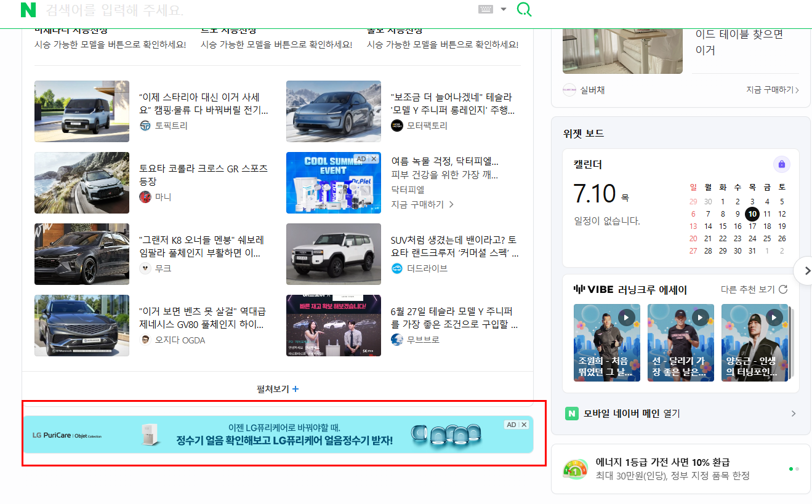
Task: Click the green N mobile Naver icon
Action: [572, 414]
